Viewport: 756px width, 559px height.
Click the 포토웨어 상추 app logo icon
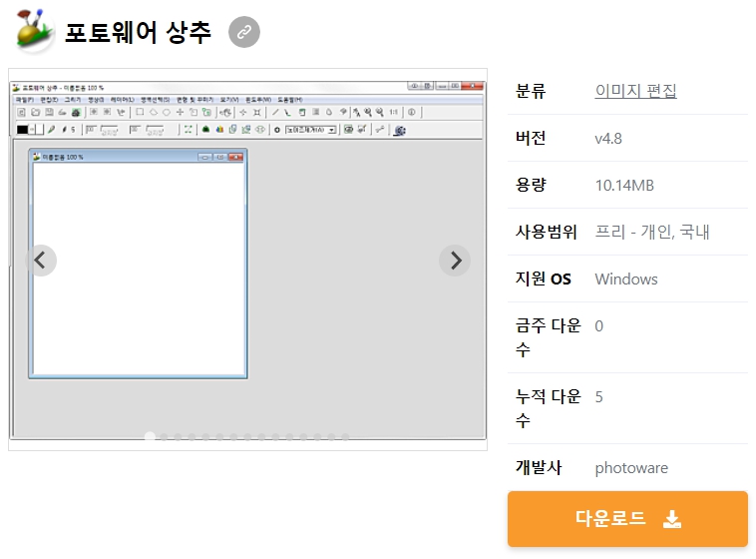pyautogui.click(x=34, y=30)
